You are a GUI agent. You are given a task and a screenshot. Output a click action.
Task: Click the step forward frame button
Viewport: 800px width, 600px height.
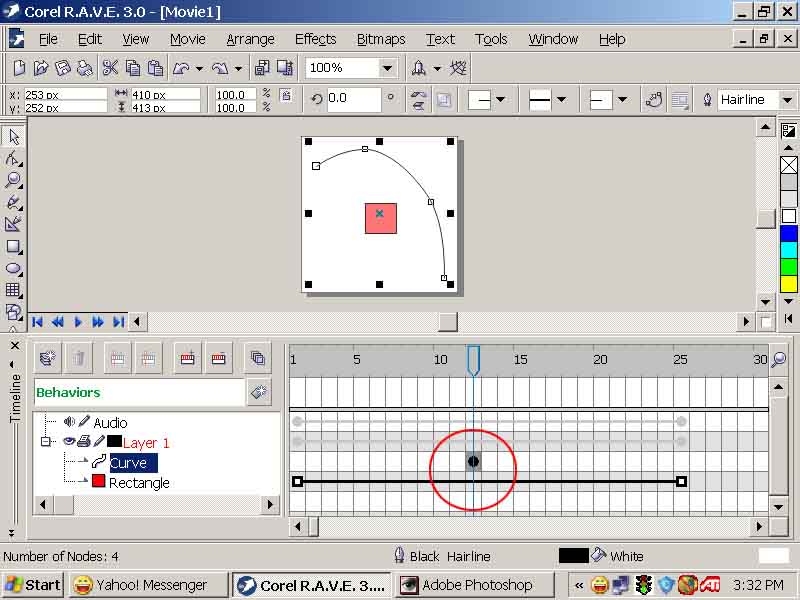click(98, 322)
